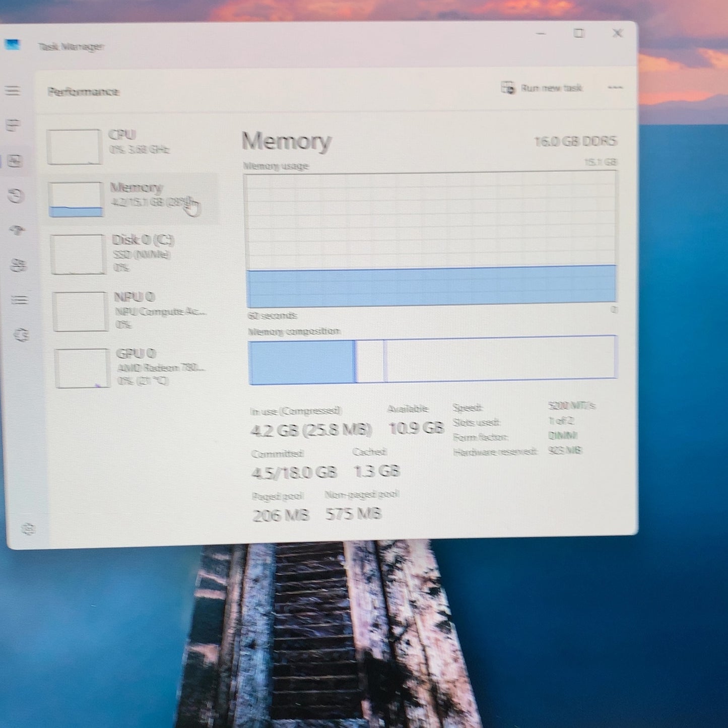Open the three-dot more options menu
Image resolution: width=728 pixels, height=728 pixels.
(x=615, y=87)
